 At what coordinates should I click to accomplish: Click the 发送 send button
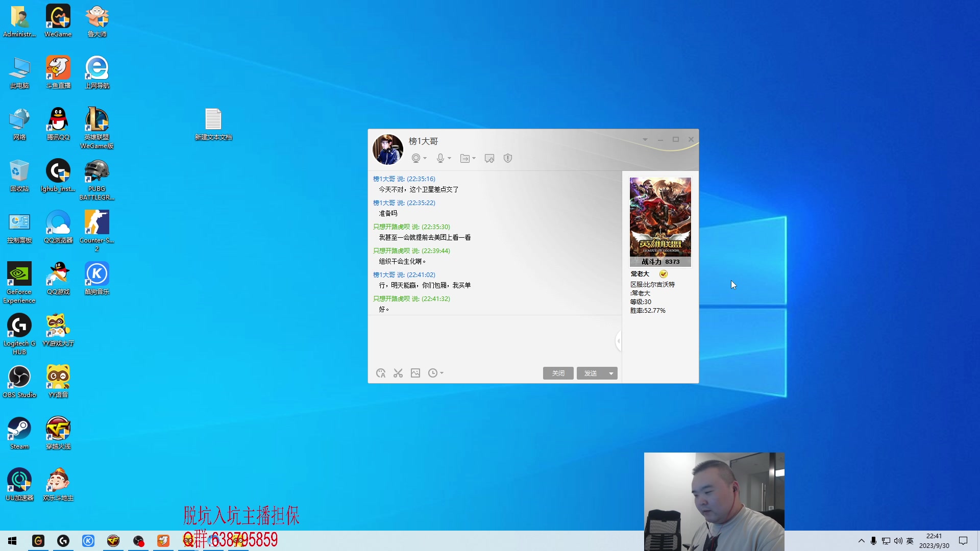pos(591,373)
